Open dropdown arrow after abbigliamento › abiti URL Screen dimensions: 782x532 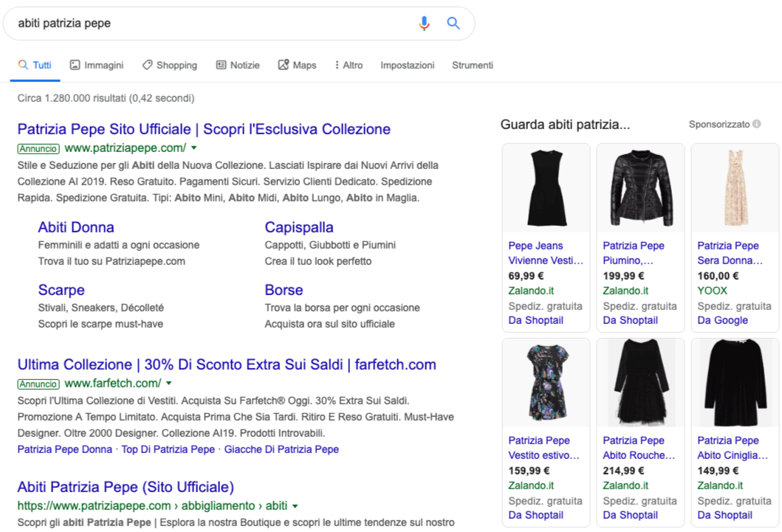[x=295, y=506]
